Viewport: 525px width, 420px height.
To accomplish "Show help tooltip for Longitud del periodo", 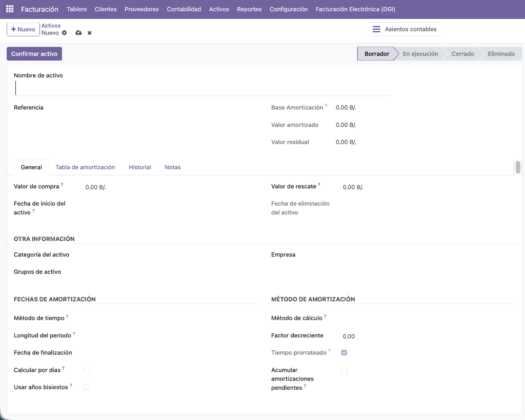I will (74, 333).
